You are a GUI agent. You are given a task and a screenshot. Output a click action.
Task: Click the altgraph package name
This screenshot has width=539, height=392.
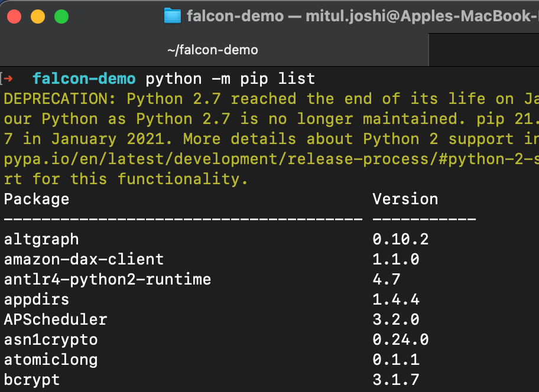(x=41, y=240)
